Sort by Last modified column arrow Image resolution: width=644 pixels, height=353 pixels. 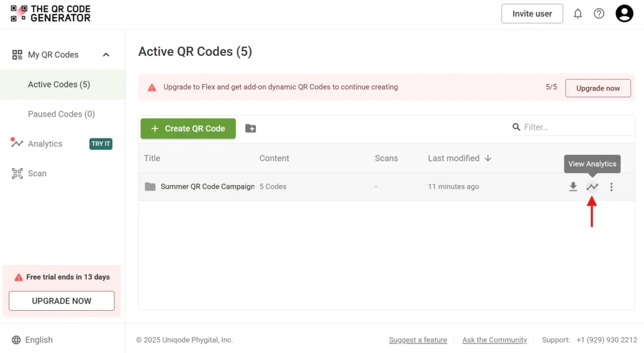[x=488, y=159]
